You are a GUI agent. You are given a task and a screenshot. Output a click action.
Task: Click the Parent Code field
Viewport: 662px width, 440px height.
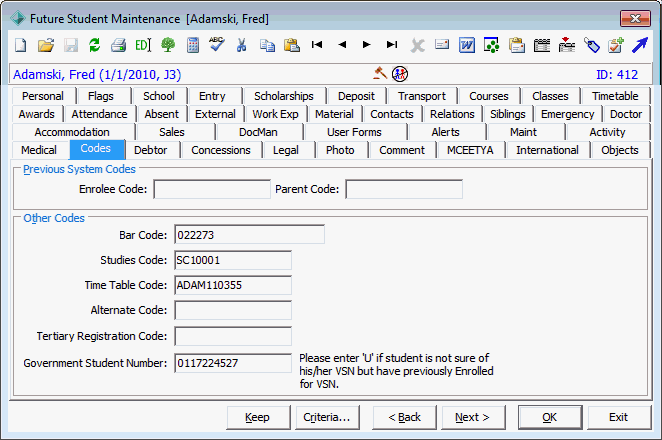[404, 189]
